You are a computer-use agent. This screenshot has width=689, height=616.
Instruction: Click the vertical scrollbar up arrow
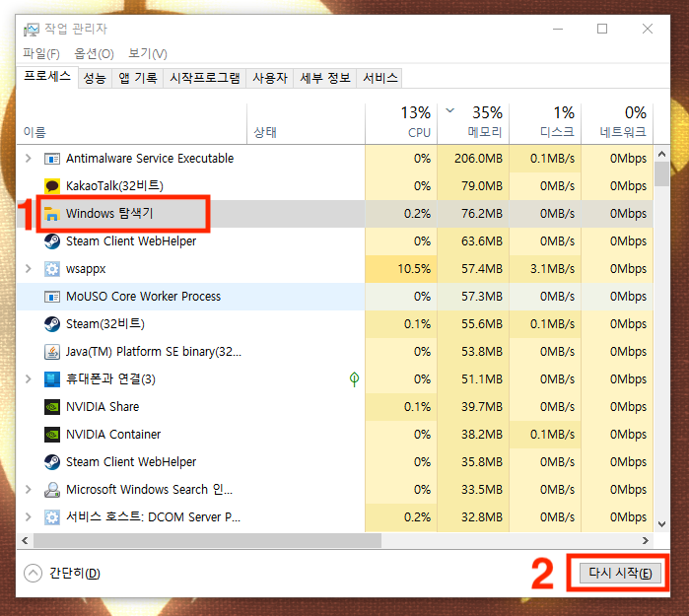661,154
